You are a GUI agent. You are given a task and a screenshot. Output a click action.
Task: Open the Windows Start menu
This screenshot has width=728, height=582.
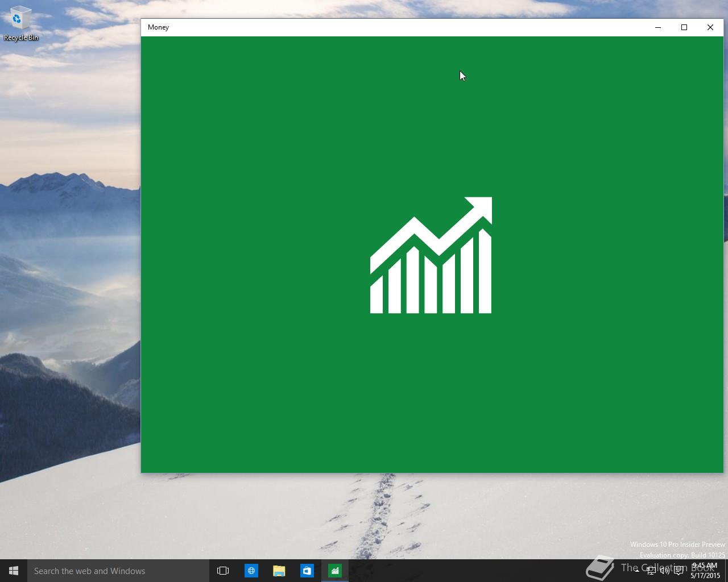(x=14, y=571)
